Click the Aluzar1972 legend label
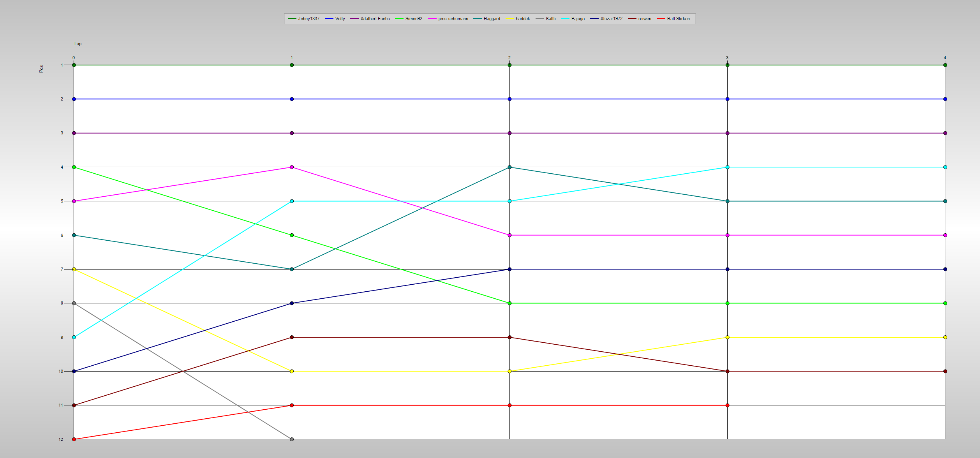The height and width of the screenshot is (458, 980). (x=611, y=19)
